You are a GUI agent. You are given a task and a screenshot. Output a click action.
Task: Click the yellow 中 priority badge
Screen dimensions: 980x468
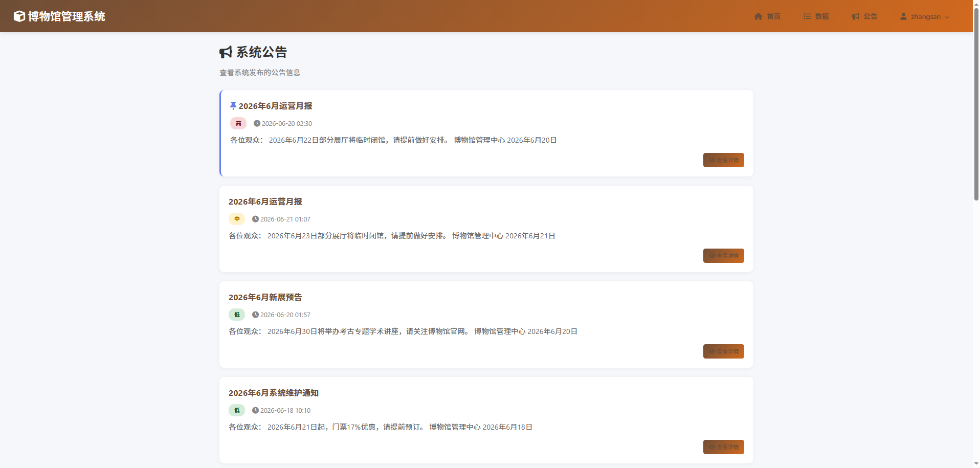click(237, 219)
